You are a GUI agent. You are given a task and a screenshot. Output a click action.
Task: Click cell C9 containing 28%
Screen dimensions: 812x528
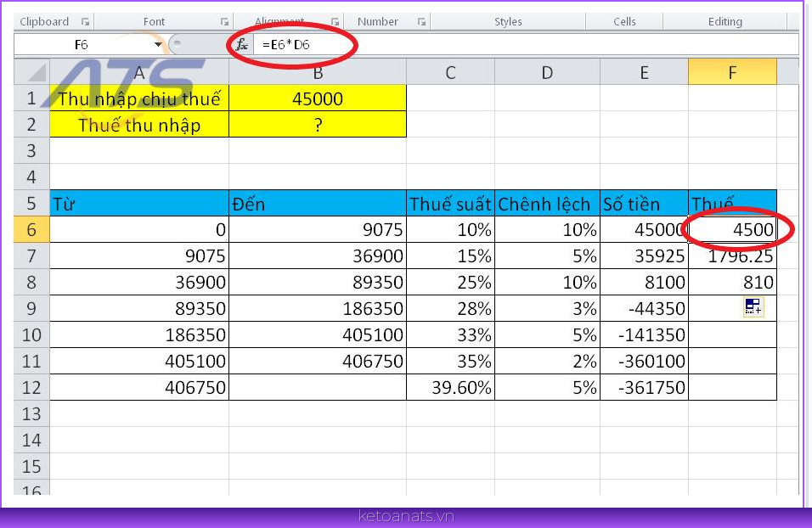tap(450, 308)
